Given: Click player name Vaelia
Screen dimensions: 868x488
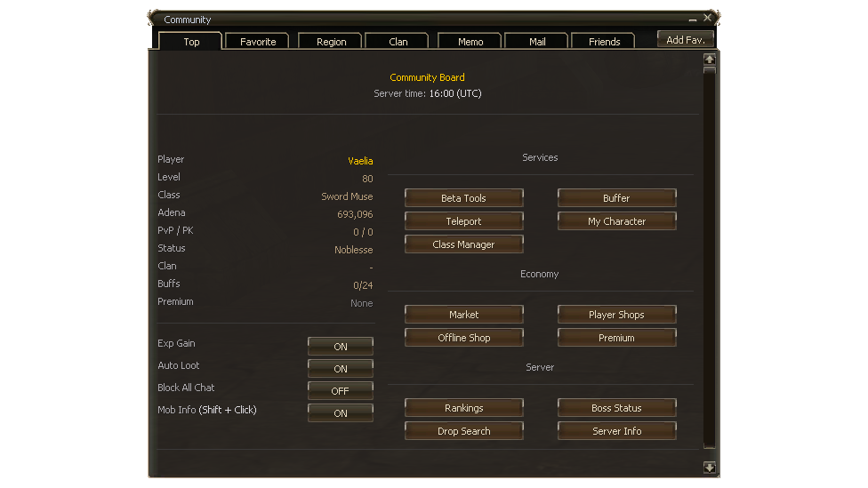Looking at the screenshot, I should coord(360,161).
